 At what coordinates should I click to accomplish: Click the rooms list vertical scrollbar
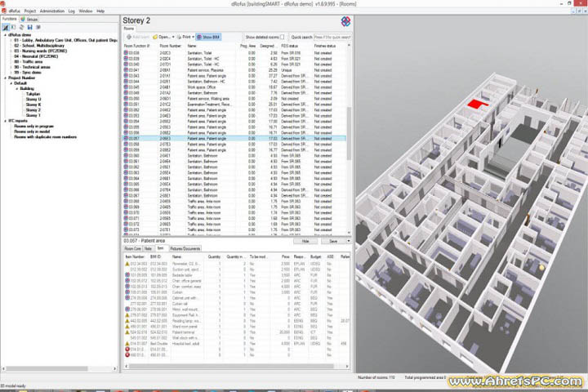click(x=349, y=133)
